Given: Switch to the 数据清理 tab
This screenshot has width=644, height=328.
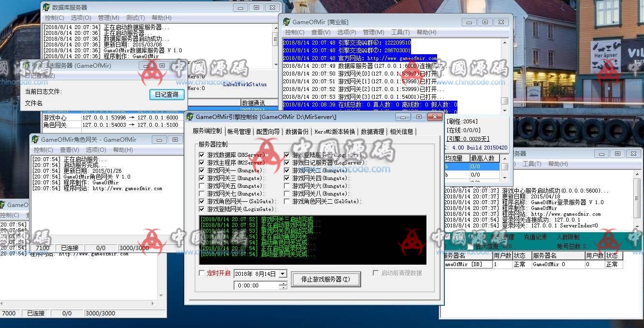Looking at the screenshot, I should (x=372, y=132).
